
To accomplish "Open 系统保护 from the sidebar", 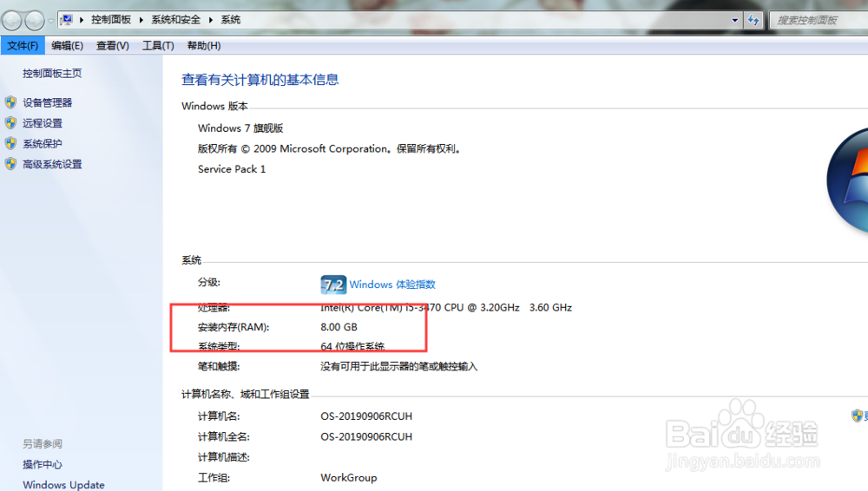I will (43, 143).
